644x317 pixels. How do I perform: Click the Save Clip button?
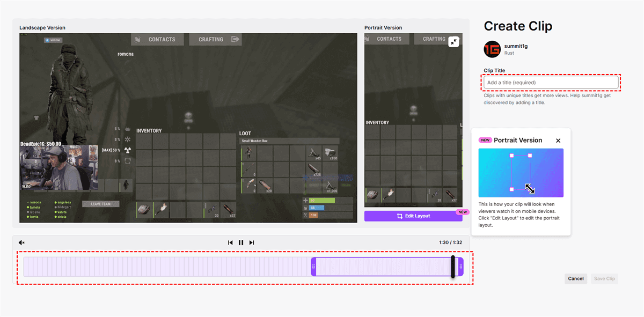point(604,278)
